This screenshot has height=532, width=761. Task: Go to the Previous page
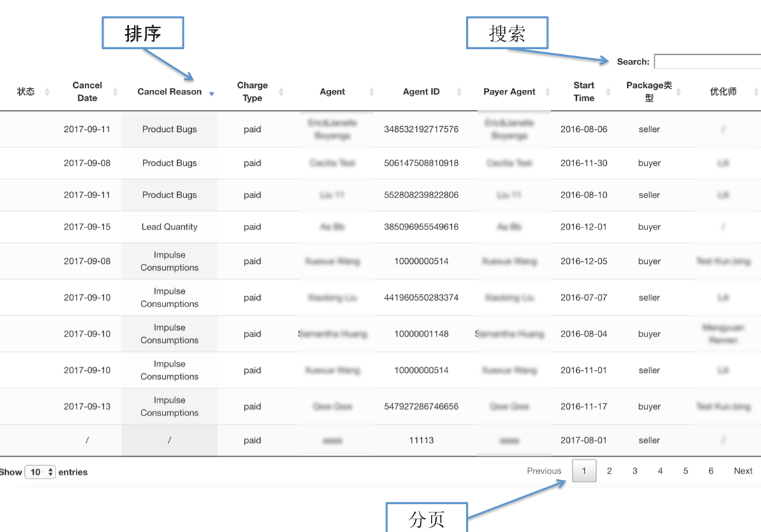pyautogui.click(x=544, y=471)
